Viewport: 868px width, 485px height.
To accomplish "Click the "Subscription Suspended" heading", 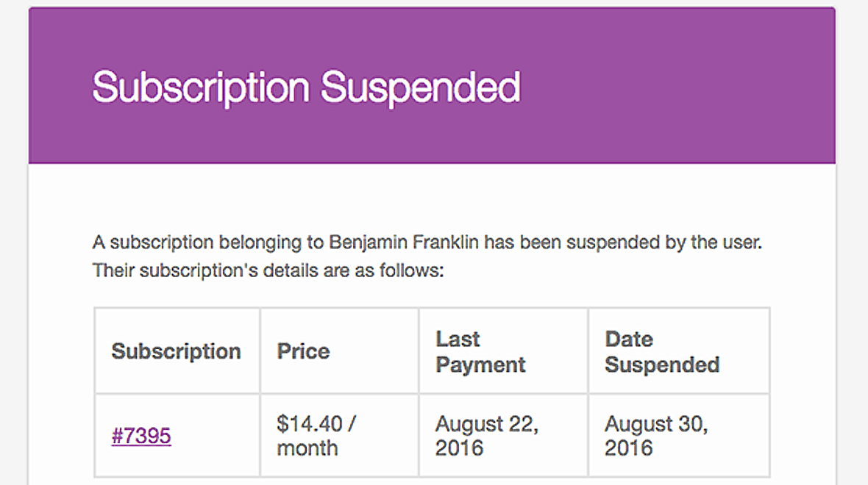I will [306, 87].
